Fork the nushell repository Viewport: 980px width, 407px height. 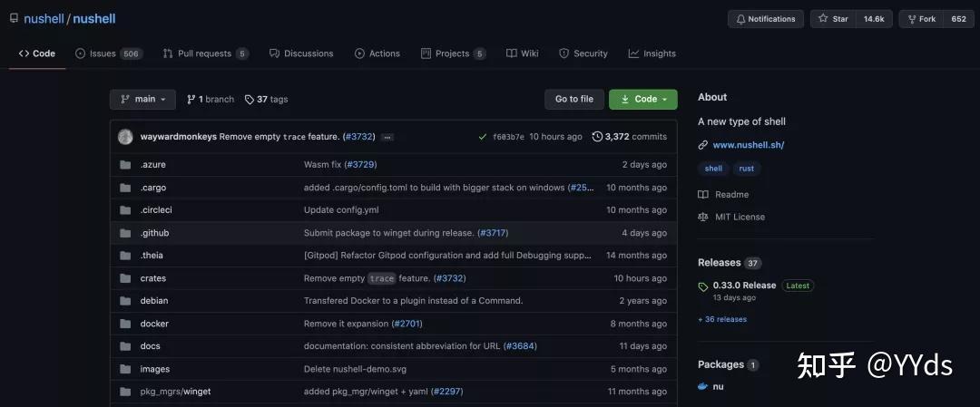920,19
